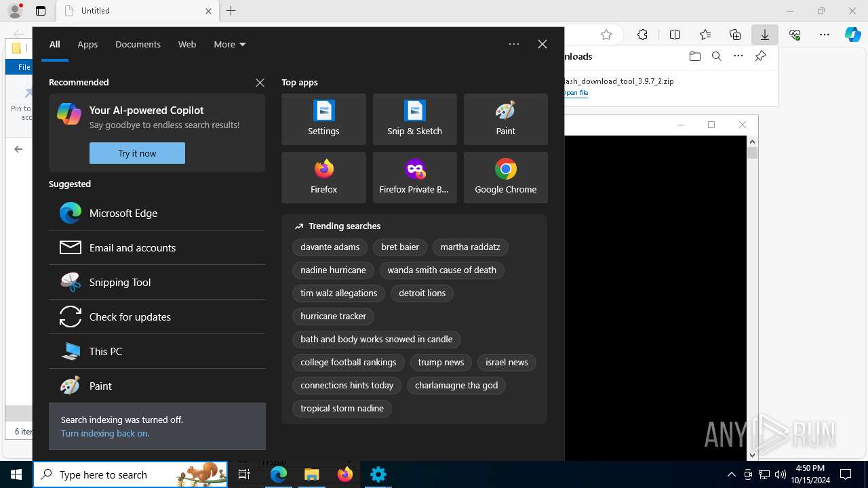Screen dimensions: 868x488
Task: Open Edge browser essentials icon
Action: click(795, 35)
